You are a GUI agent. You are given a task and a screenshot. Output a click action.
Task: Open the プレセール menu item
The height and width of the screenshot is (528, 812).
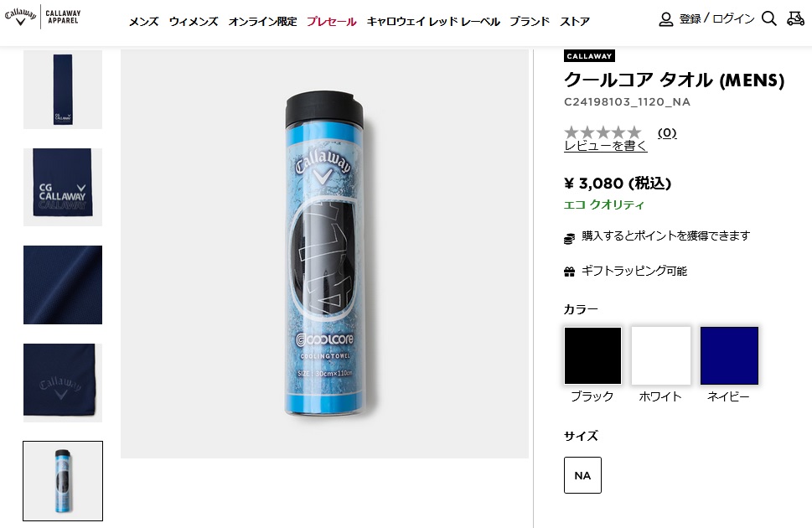coord(332,22)
